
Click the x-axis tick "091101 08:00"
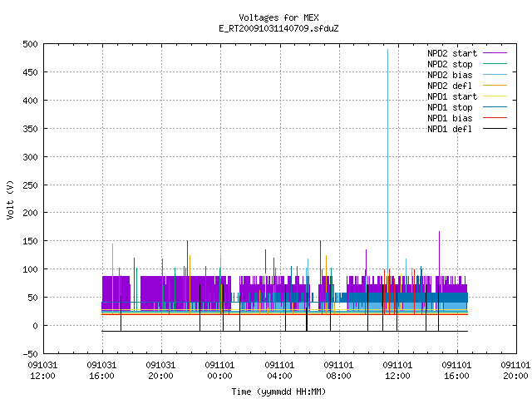[338, 371]
